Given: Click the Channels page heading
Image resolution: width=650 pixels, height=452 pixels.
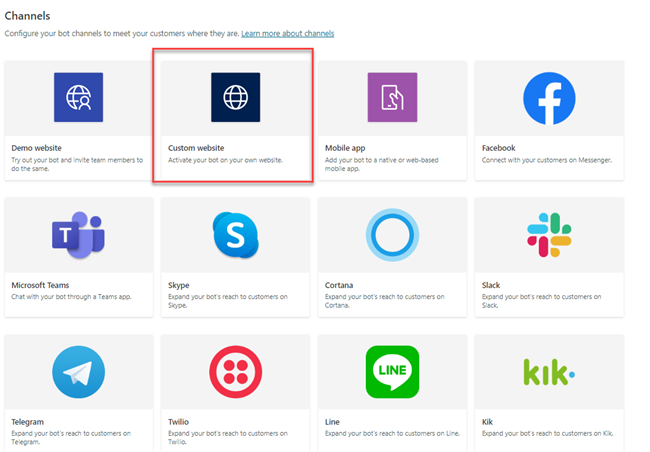Looking at the screenshot, I should [x=27, y=16].
